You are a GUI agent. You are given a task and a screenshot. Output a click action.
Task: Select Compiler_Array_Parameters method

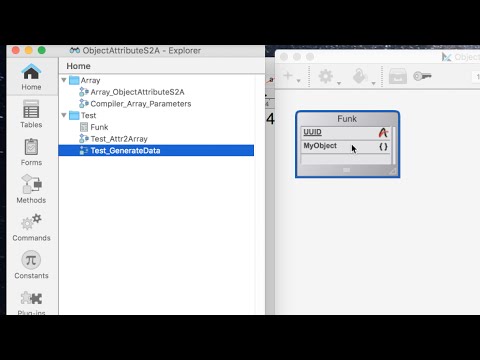pyautogui.click(x=141, y=104)
